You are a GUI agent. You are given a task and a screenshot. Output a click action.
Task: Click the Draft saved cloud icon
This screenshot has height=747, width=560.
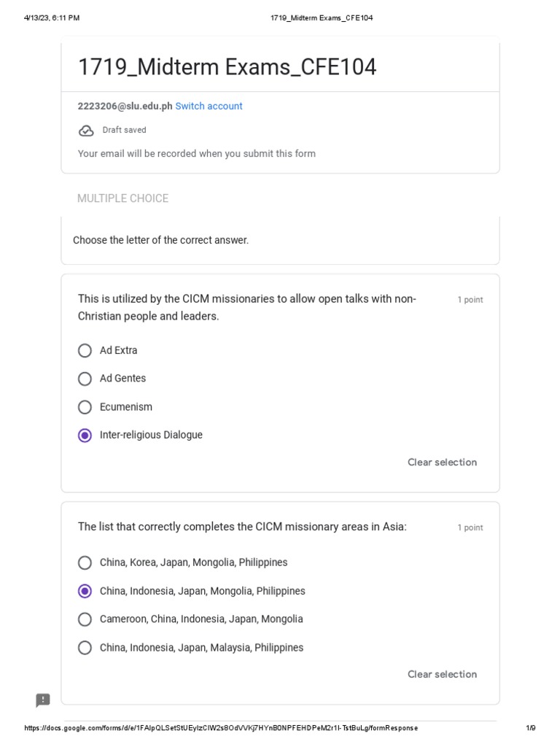86,131
